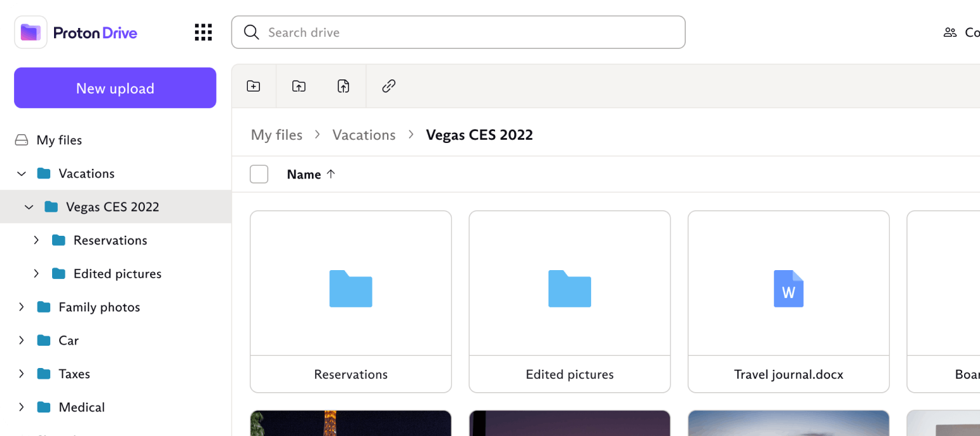Click the New upload button
This screenshot has height=436, width=980.
coord(115,88)
